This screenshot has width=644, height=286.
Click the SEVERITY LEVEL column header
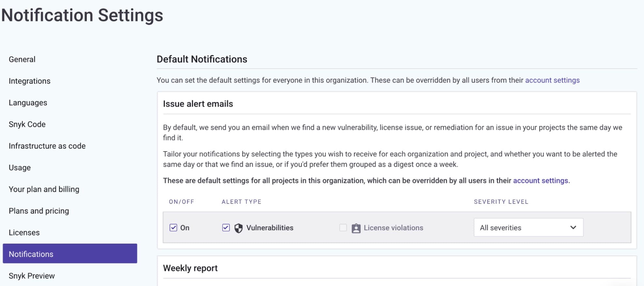pyautogui.click(x=501, y=202)
